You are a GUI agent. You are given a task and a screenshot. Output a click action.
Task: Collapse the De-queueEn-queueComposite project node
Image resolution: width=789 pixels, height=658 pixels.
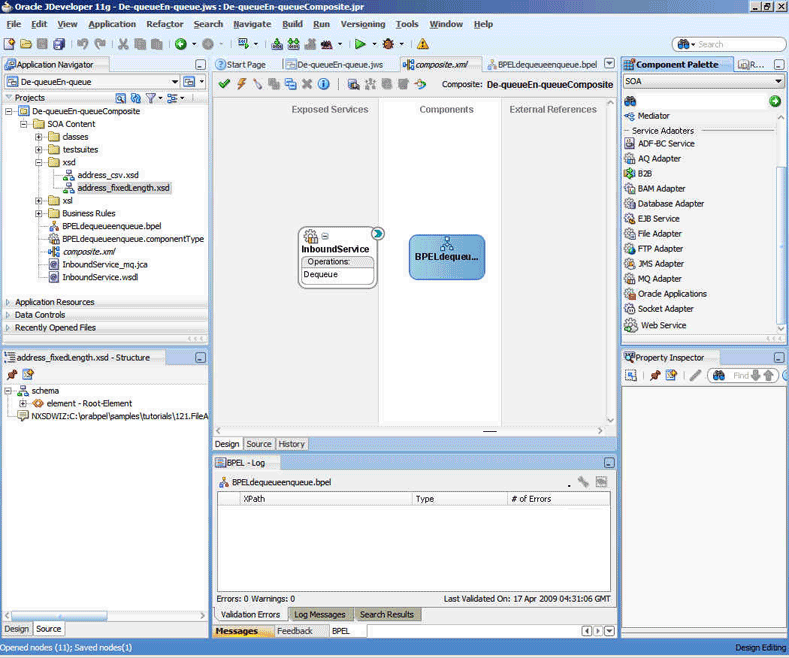pos(9,111)
